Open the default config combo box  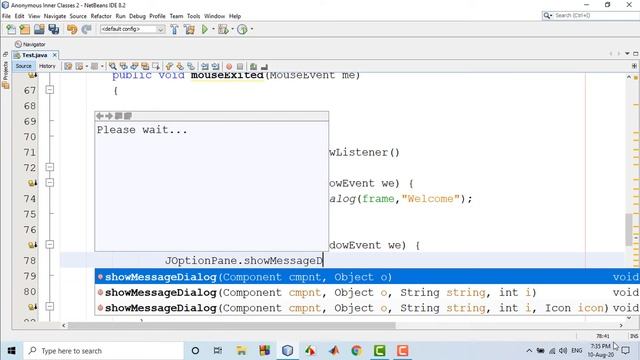(x=133, y=29)
